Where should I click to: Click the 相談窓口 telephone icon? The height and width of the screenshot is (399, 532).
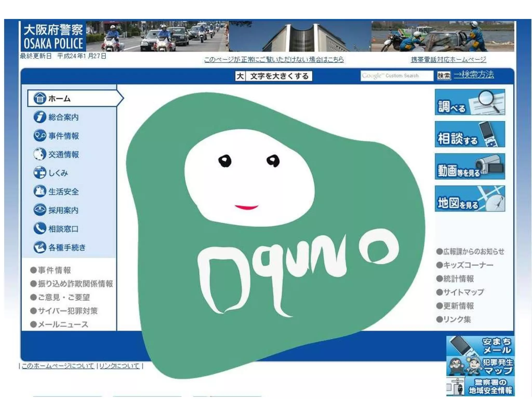(x=40, y=228)
